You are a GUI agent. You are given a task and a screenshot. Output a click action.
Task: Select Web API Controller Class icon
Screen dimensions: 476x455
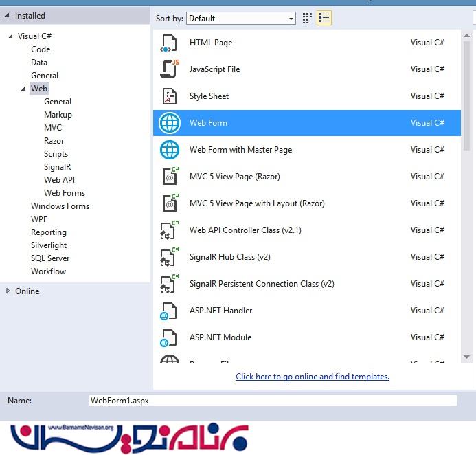169,230
